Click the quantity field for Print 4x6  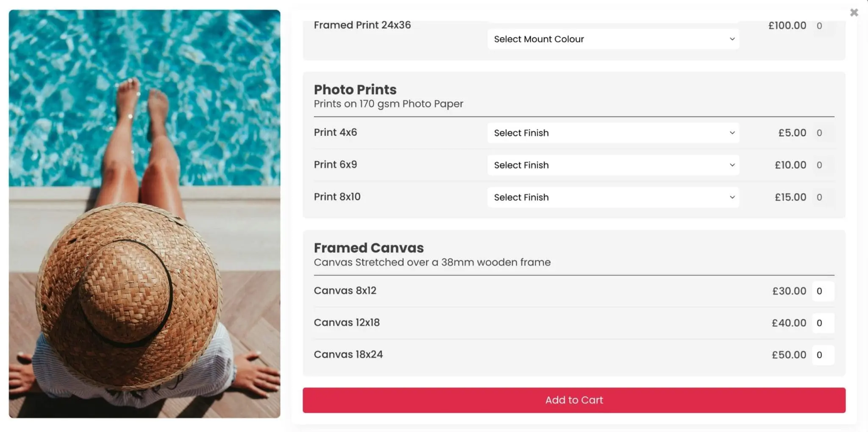pyautogui.click(x=819, y=133)
